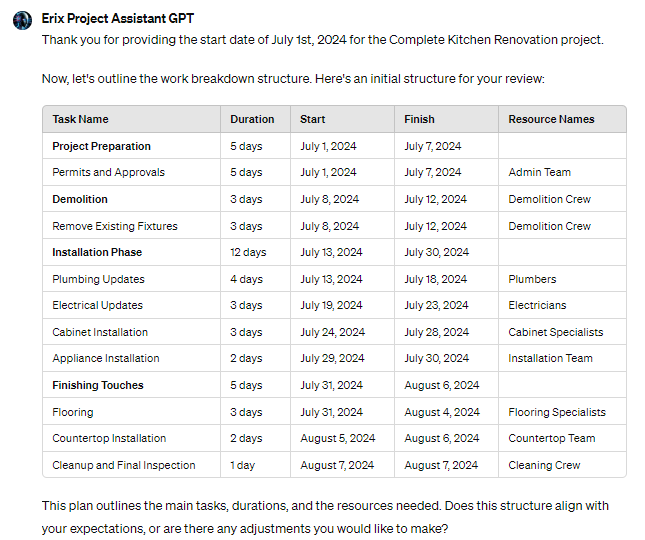Click the bold Demolition task name
This screenshot has height=540, width=645.
80,199
